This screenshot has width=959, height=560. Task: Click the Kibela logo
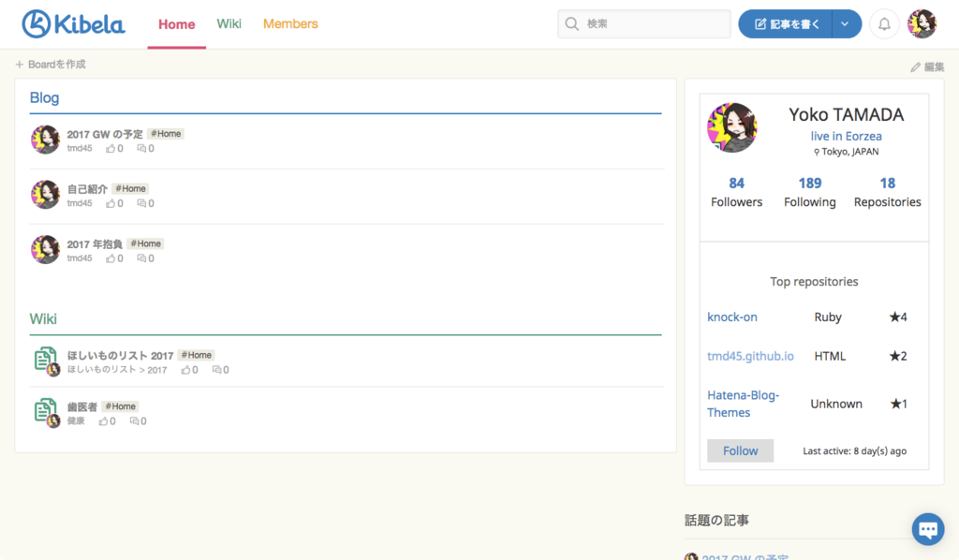click(x=73, y=23)
